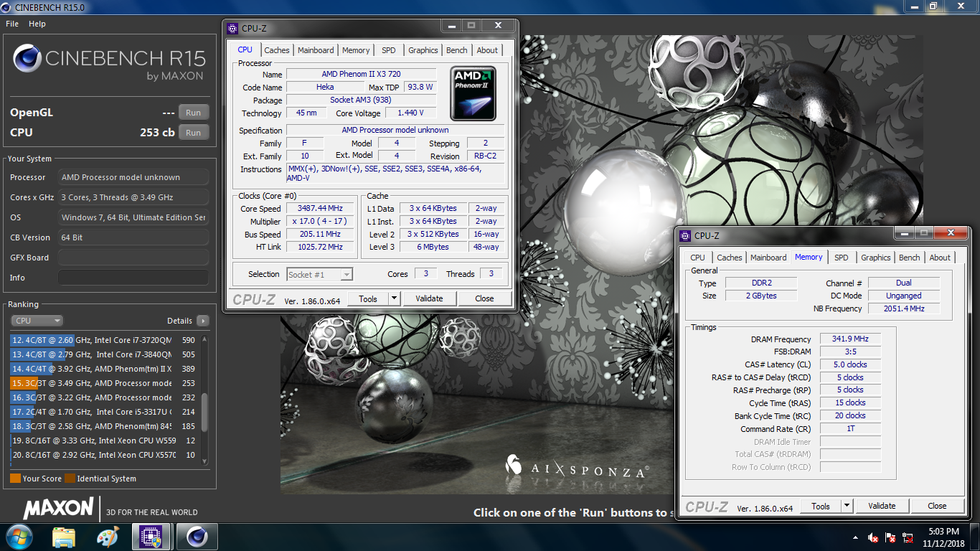Screen dimensions: 980x551
Task: Click the ranking Details arrow button
Action: [x=203, y=321]
